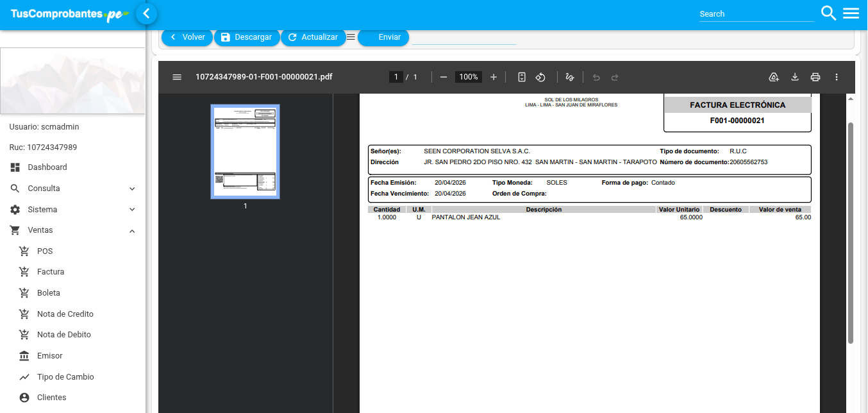The height and width of the screenshot is (413, 868).
Task: Expand the Consulta menu section
Action: pos(73,189)
